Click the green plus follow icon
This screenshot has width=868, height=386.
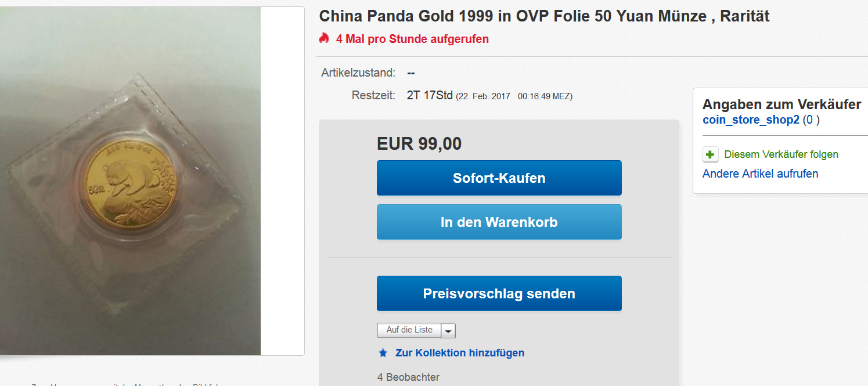tap(710, 155)
